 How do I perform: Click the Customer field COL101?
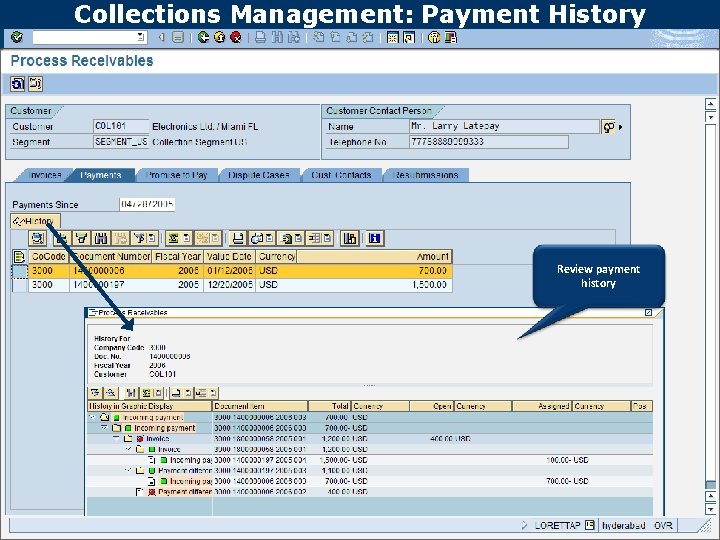pyautogui.click(x=121, y=126)
